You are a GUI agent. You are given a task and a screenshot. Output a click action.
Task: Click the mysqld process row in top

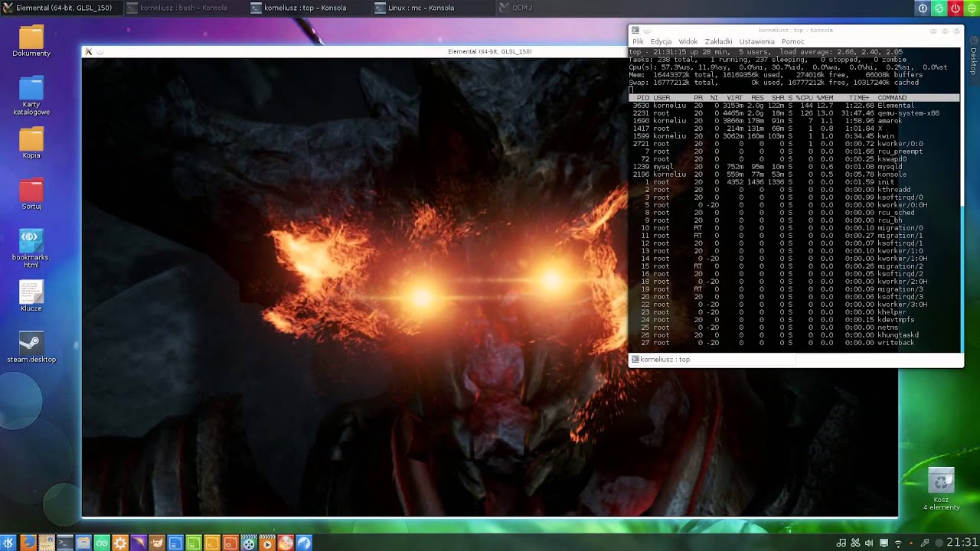coord(794,167)
